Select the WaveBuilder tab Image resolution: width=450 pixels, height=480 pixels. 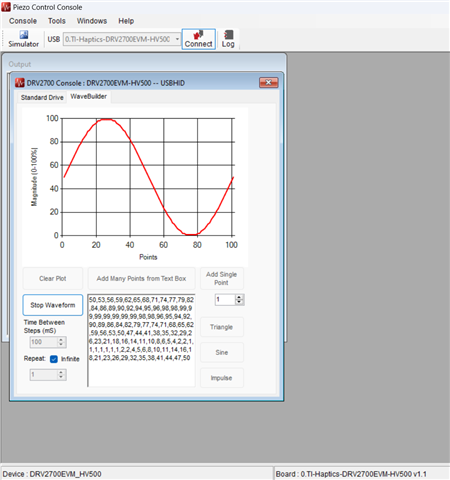[89, 97]
